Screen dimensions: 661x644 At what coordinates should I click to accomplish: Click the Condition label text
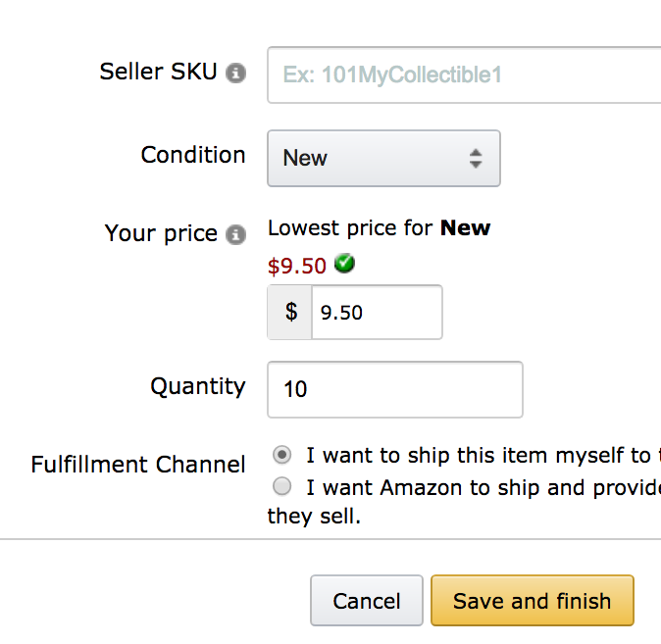click(193, 155)
